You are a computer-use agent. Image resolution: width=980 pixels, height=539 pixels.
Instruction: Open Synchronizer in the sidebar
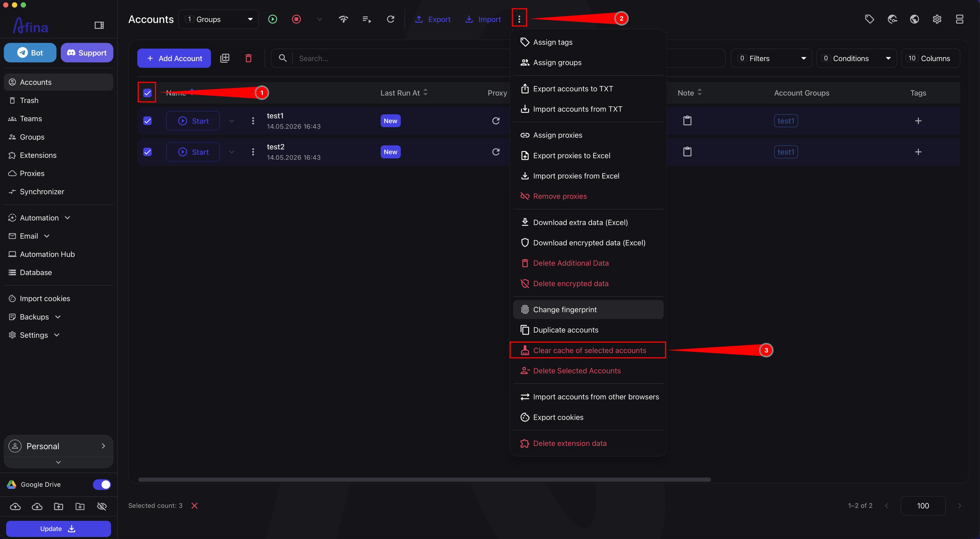tap(58, 191)
